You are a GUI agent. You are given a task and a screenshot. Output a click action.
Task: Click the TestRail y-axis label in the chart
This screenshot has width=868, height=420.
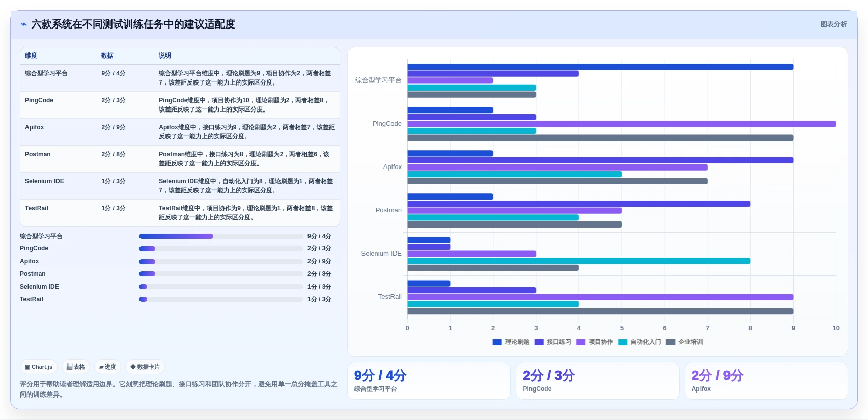pos(389,297)
